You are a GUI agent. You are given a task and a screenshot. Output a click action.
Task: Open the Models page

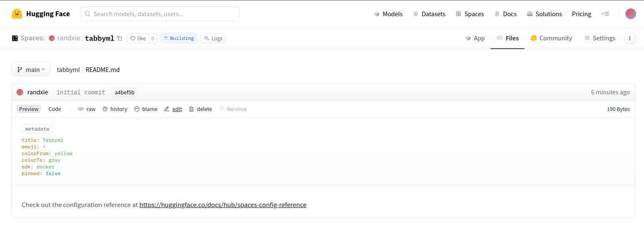click(388, 14)
